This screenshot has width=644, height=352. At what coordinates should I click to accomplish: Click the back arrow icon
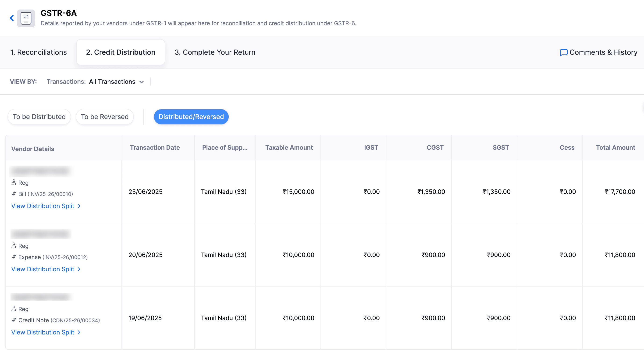pyautogui.click(x=12, y=18)
